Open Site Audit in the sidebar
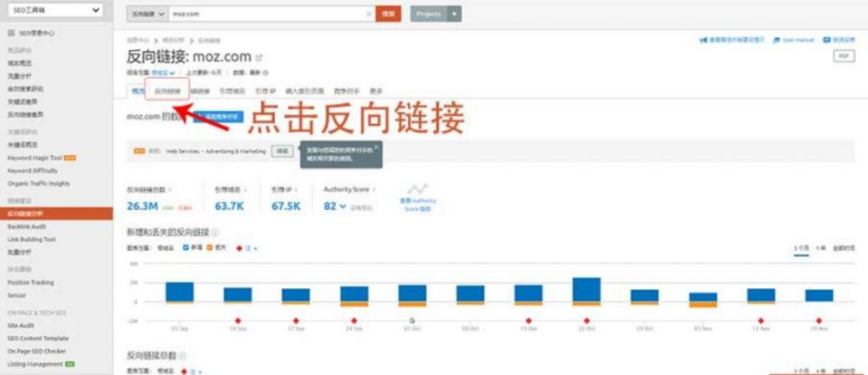This screenshot has height=375, width=868. click(x=20, y=325)
